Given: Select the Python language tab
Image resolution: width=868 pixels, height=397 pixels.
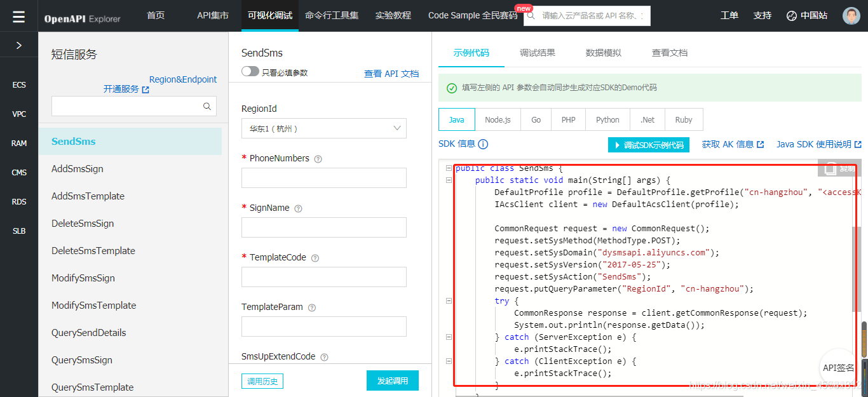Looking at the screenshot, I should pyautogui.click(x=607, y=119).
